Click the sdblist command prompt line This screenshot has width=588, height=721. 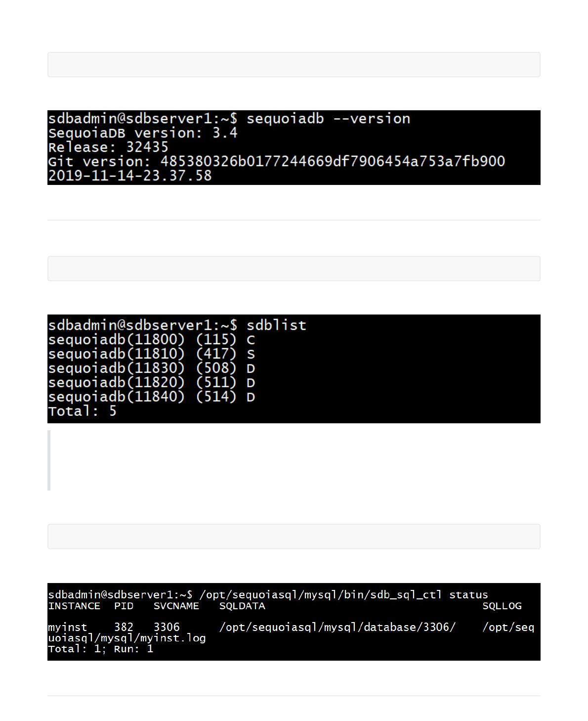(177, 325)
